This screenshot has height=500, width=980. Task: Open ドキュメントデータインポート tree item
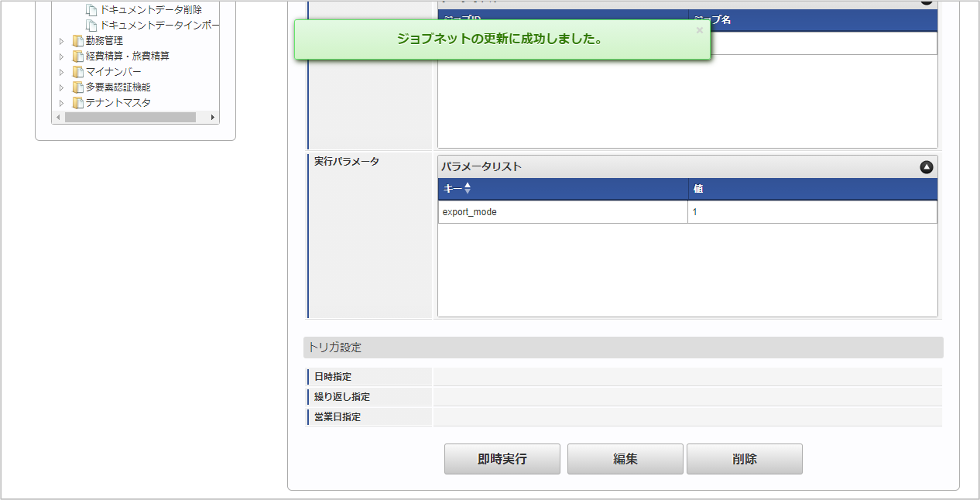(159, 26)
